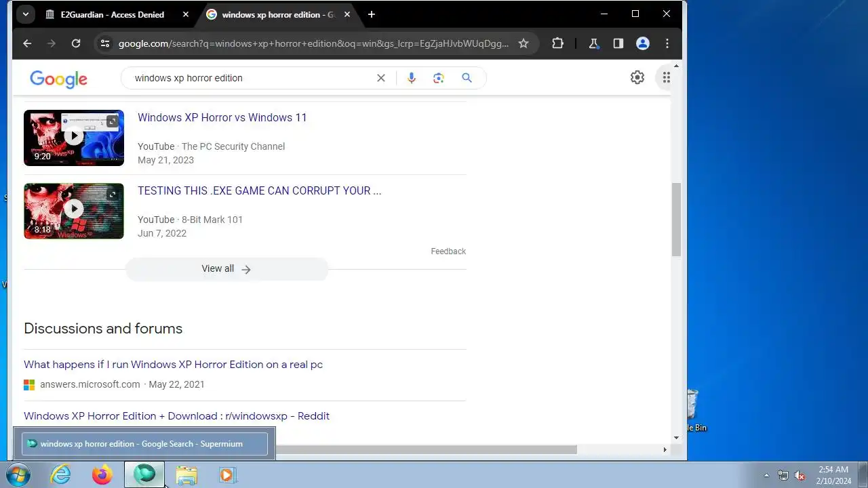Click the Show desktop strip
This screenshot has height=488, width=868.
[863, 474]
